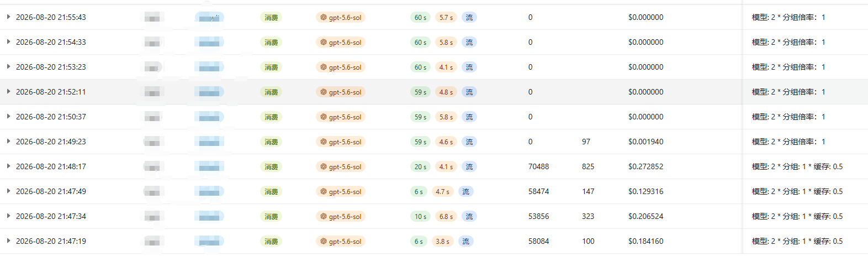Click the 70488 prompt tokens value
Screen dimensions: 868x256
tap(539, 166)
